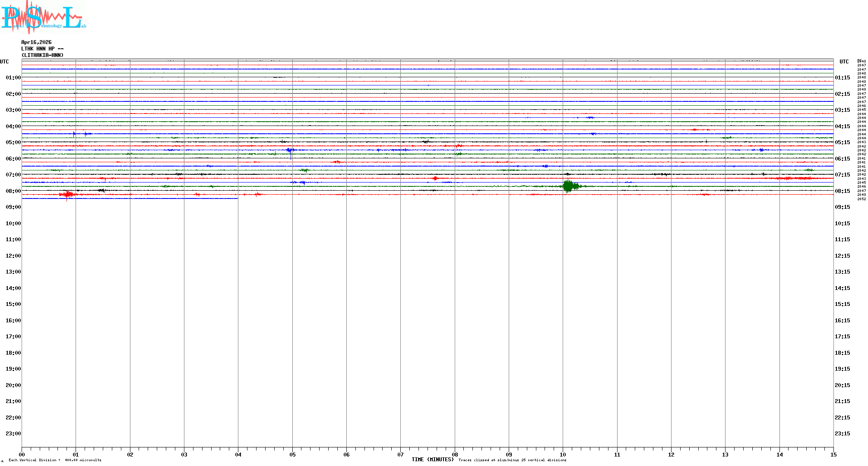Click the Traces clipped footnote text
This screenshot has height=466, width=868.
pos(512,460)
